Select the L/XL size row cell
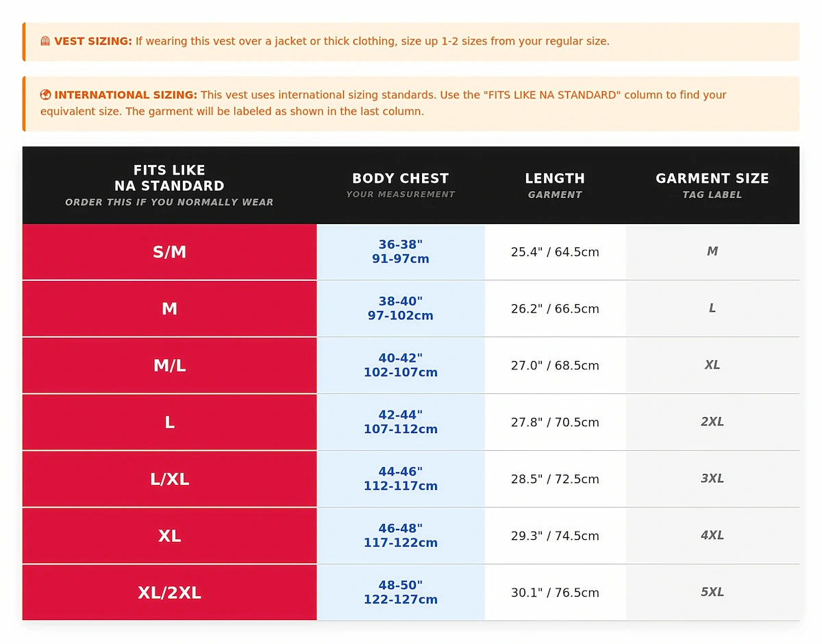Image resolution: width=822 pixels, height=644 pixels. click(169, 480)
